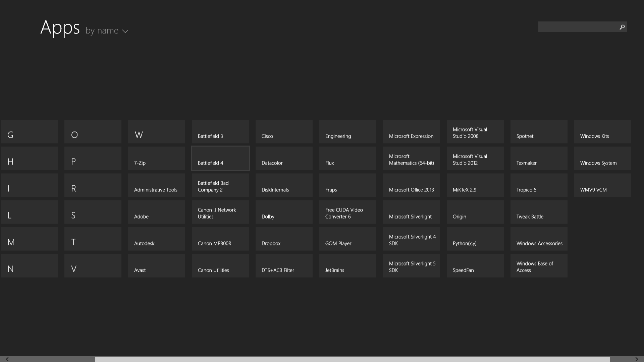
Task: Select the letter M tile
Action: tap(29, 239)
